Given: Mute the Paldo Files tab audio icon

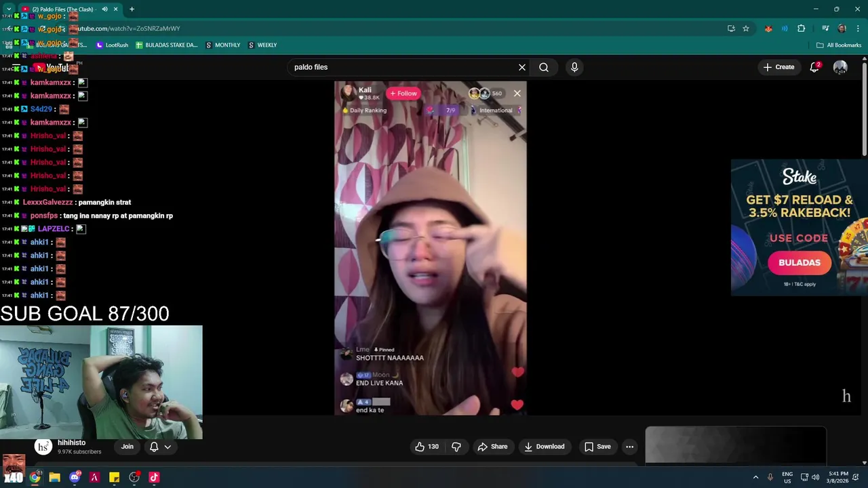Looking at the screenshot, I should tap(104, 9).
